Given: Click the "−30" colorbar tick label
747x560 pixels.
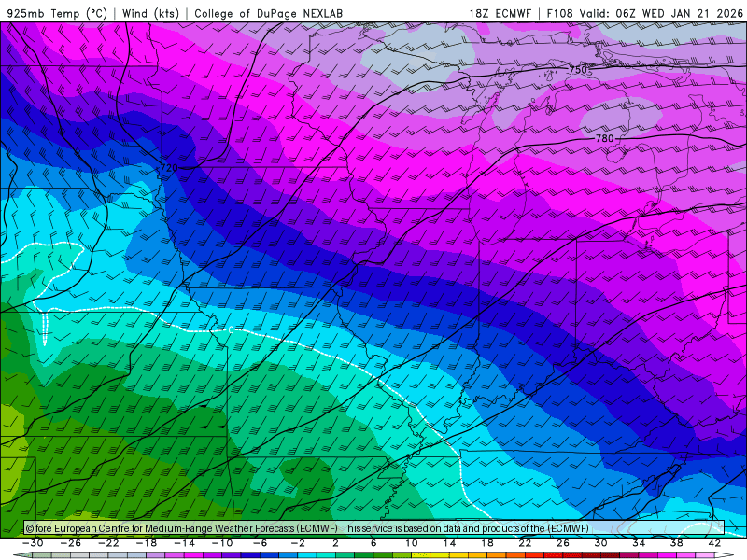Looking at the screenshot, I should 33,543.
